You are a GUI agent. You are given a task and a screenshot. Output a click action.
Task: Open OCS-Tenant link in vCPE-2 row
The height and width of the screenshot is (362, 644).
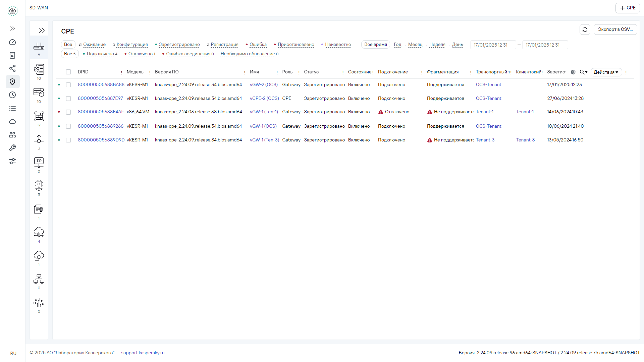(488, 99)
